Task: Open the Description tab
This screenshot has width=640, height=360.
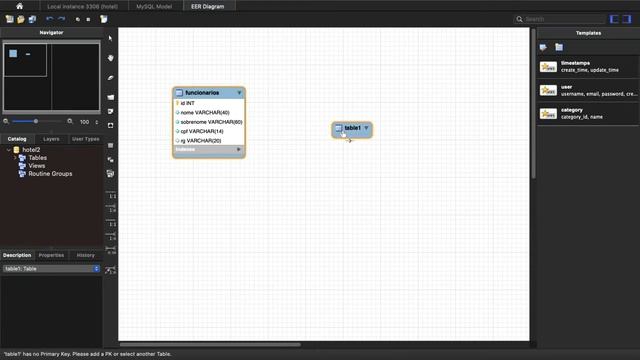Action: (x=17, y=255)
